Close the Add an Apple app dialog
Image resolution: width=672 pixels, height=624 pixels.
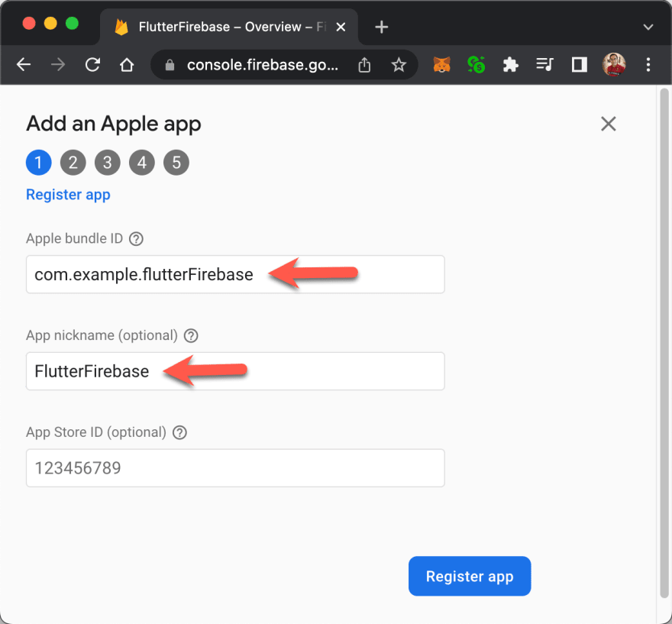608,124
